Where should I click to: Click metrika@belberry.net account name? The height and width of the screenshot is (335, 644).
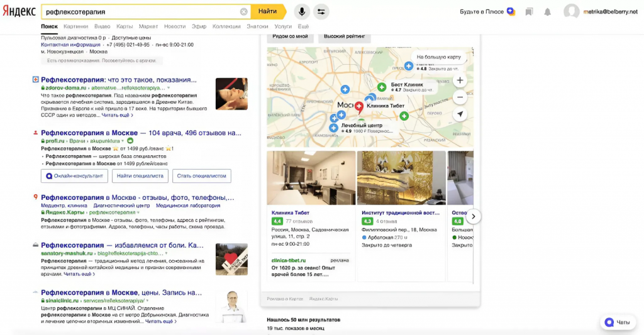pos(610,12)
